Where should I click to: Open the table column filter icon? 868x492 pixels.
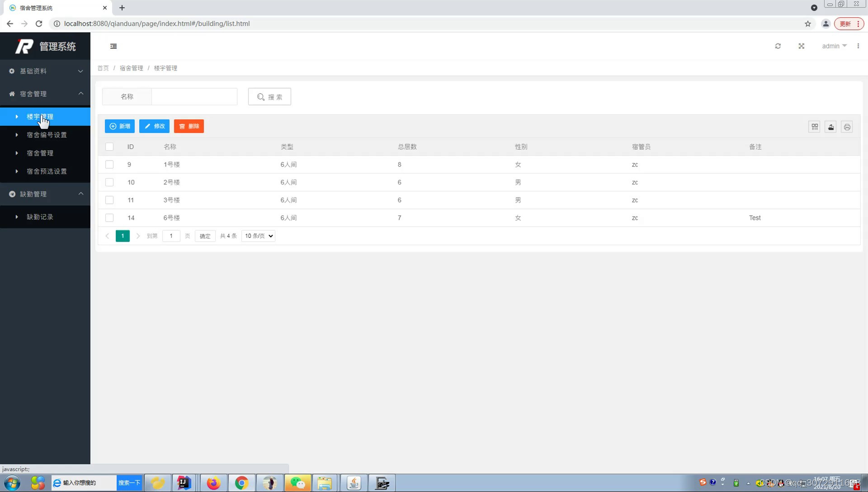point(815,127)
